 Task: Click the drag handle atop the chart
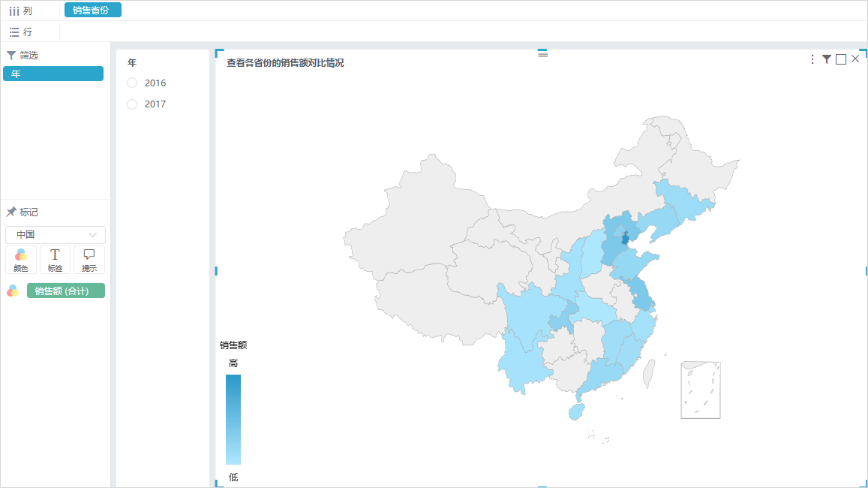point(542,54)
